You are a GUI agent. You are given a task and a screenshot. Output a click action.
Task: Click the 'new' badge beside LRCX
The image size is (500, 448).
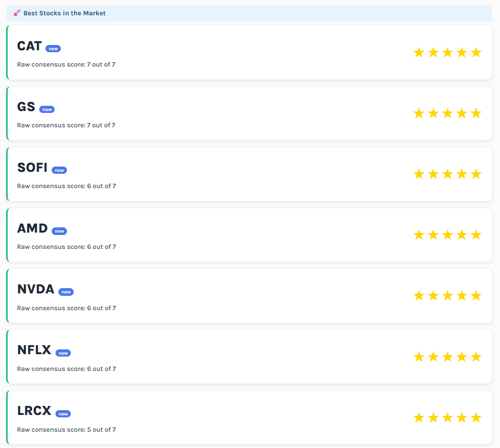(x=63, y=414)
